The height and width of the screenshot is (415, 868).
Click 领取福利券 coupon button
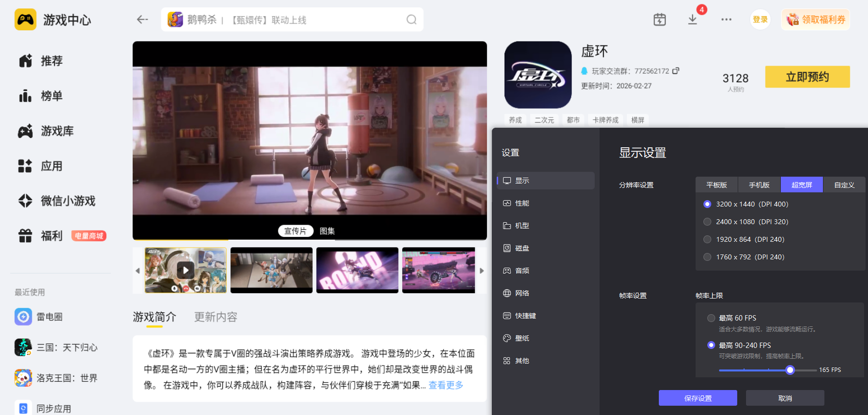coord(816,20)
